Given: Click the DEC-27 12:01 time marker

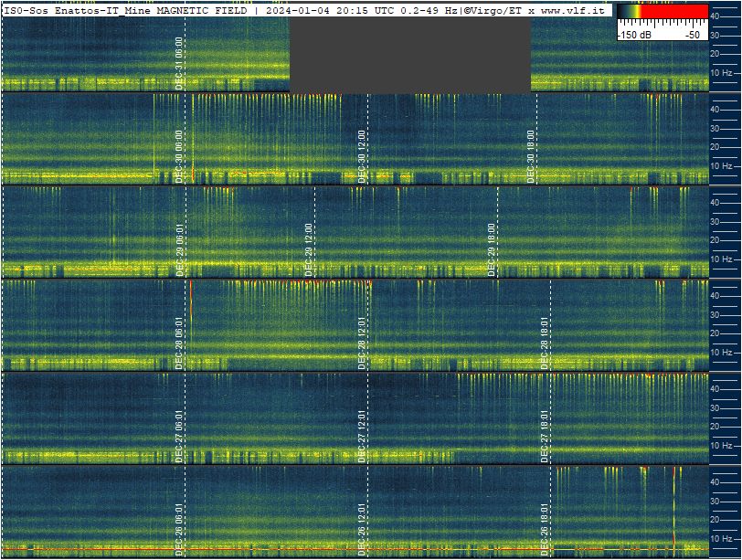Looking at the screenshot, I should (362, 436).
